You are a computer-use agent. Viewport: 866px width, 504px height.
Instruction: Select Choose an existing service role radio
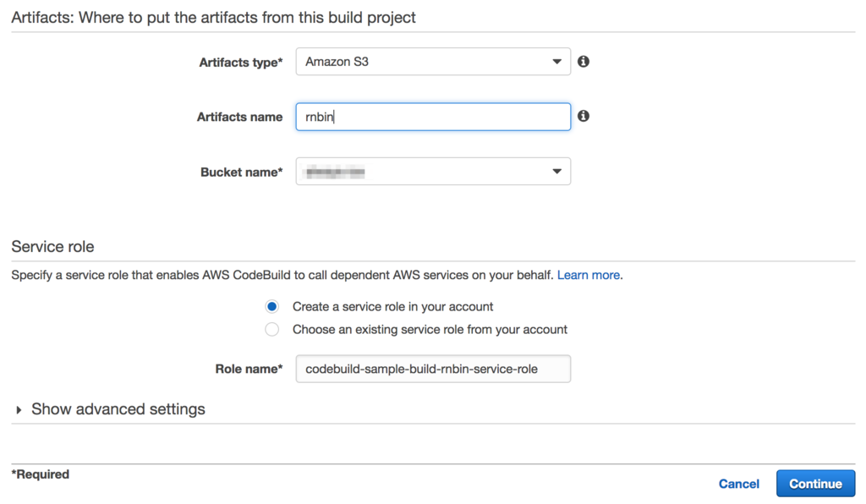(271, 330)
